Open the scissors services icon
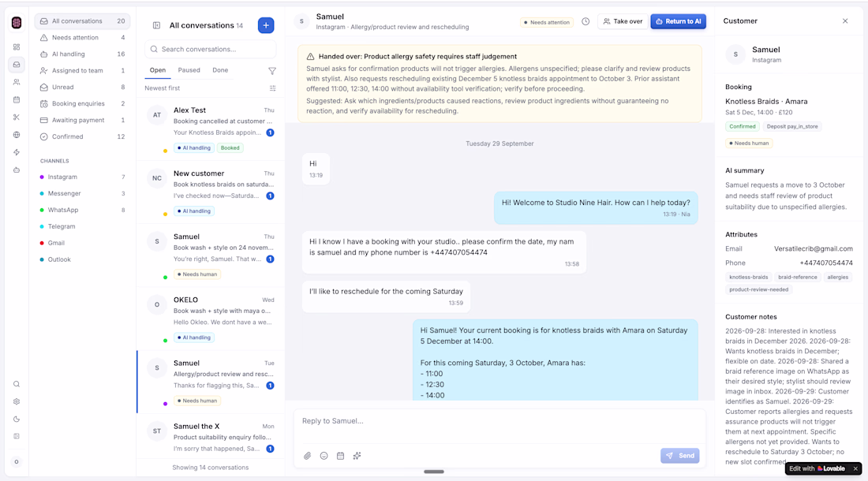Viewport: 868px width, 481px height. (x=17, y=117)
